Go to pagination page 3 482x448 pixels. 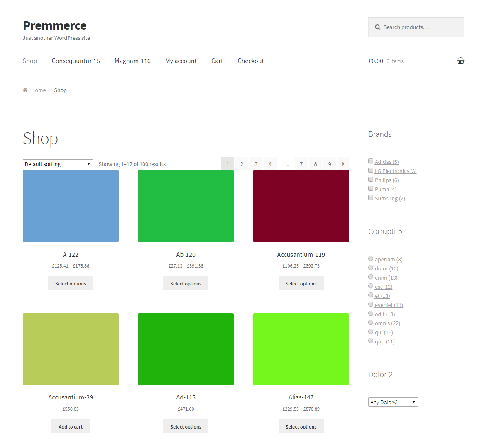tap(256, 164)
